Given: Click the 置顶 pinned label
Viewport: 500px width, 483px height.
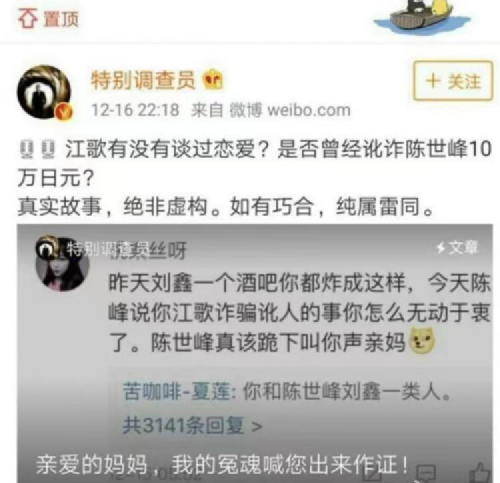Looking at the screenshot, I should tap(61, 19).
